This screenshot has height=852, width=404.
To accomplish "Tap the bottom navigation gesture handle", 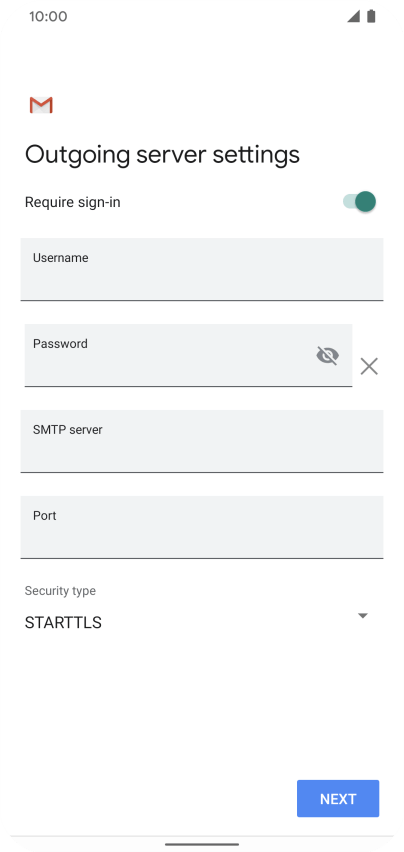I will (x=202, y=844).
